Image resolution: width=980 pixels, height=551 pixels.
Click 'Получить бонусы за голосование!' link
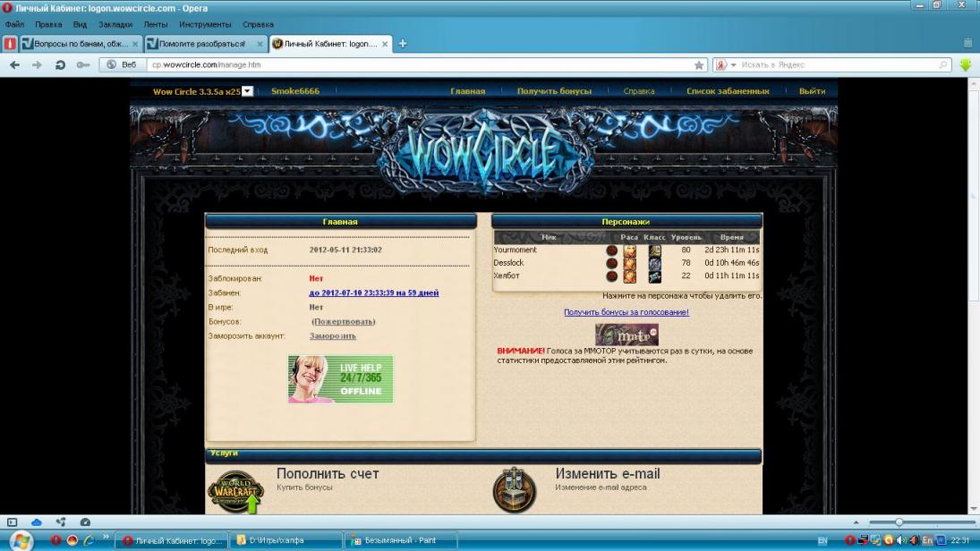[626, 312]
